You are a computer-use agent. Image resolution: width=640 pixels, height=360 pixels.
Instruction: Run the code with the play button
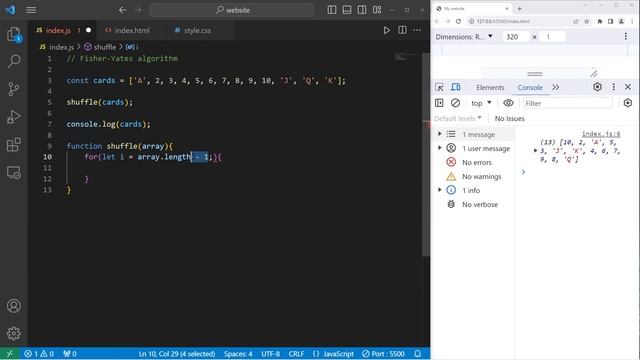pos(386,30)
